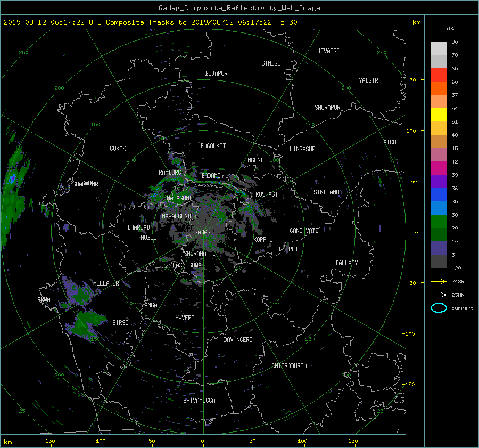Click the BALLARY city label
479x448 pixels.
click(346, 263)
